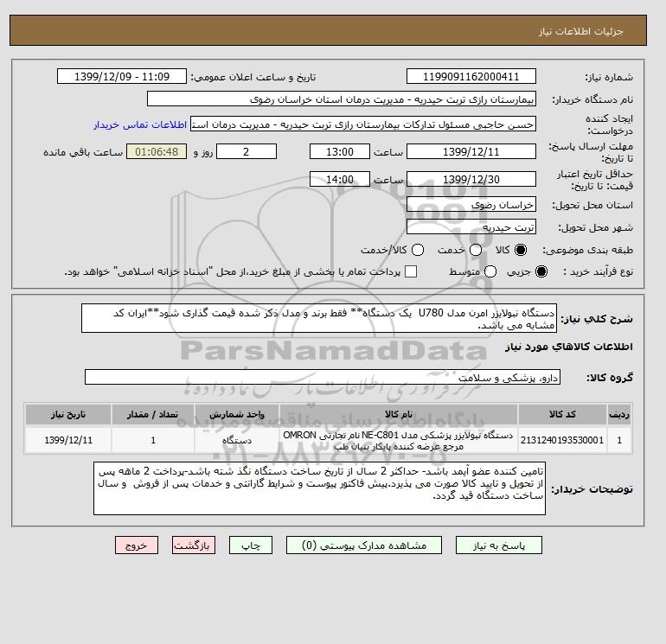This screenshot has width=666, height=644.
Task: Click the چاپ print button
Action: (251, 545)
